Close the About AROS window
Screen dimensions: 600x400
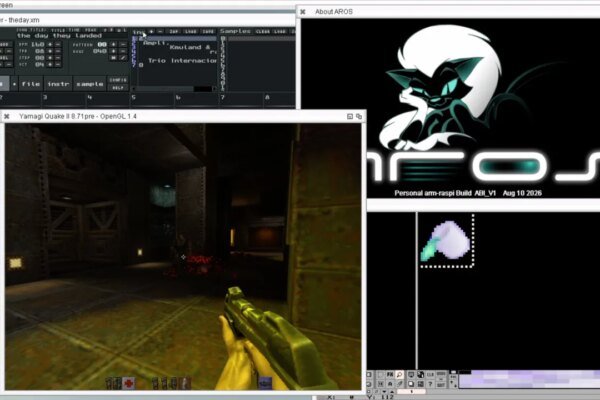pos(303,12)
